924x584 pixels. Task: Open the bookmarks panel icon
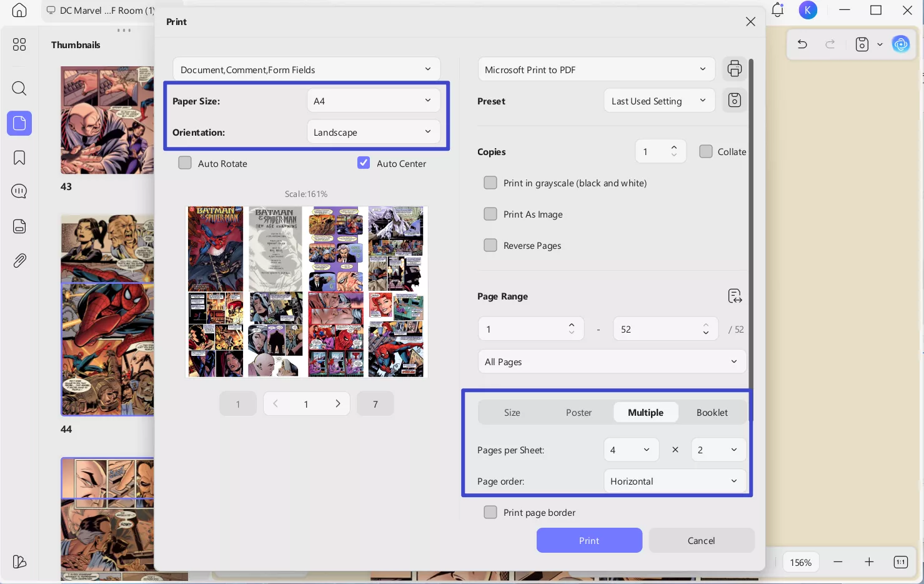(19, 158)
